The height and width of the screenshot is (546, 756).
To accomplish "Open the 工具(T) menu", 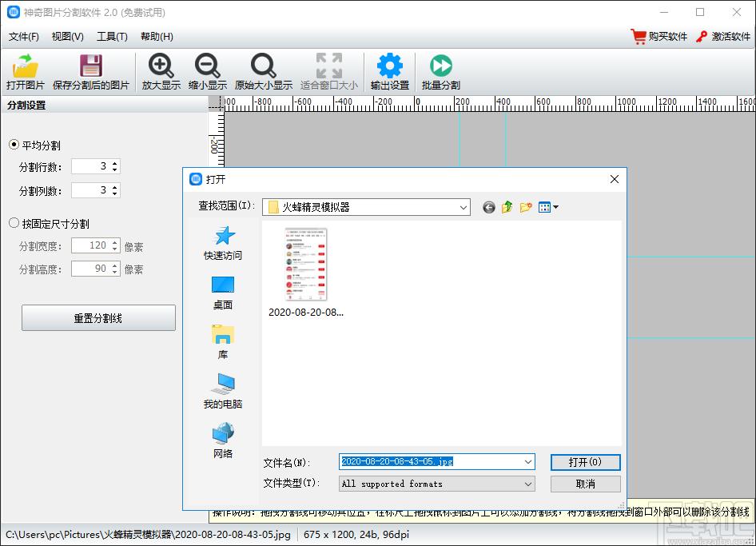I will pos(112,37).
